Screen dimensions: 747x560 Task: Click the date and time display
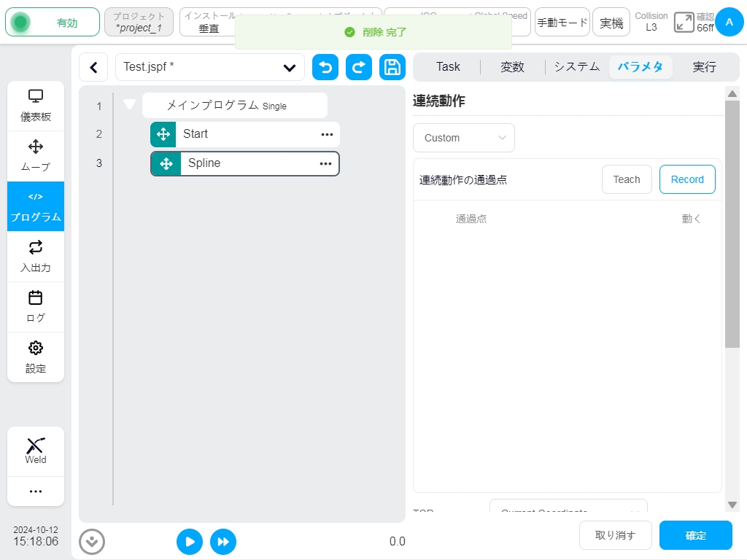[x=36, y=536]
